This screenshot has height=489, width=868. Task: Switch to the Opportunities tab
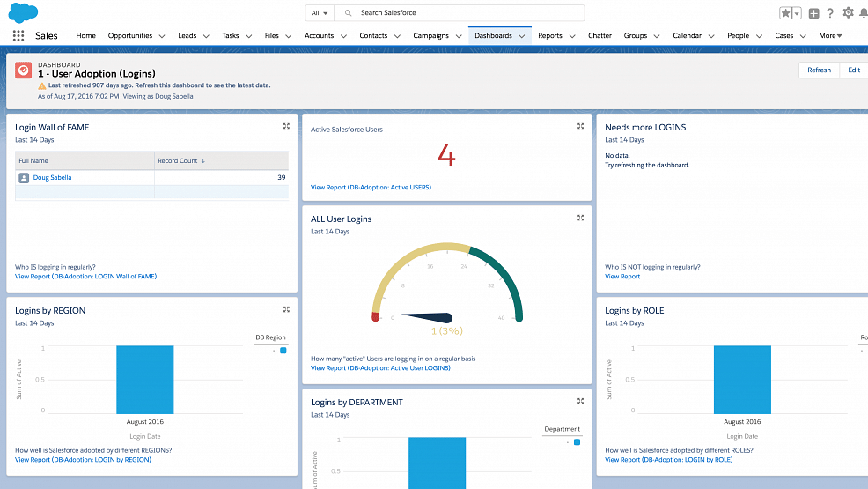[130, 35]
